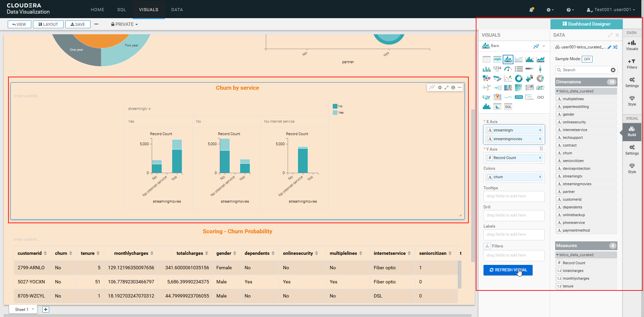
Task: Open the PRIVATE visibility dropdown
Action: 124,24
